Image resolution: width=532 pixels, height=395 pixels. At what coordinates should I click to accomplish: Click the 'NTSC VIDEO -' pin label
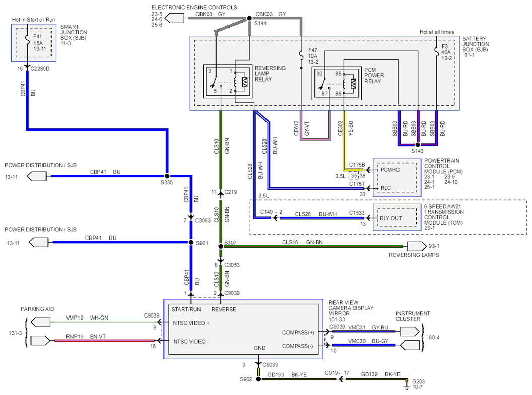[191, 342]
